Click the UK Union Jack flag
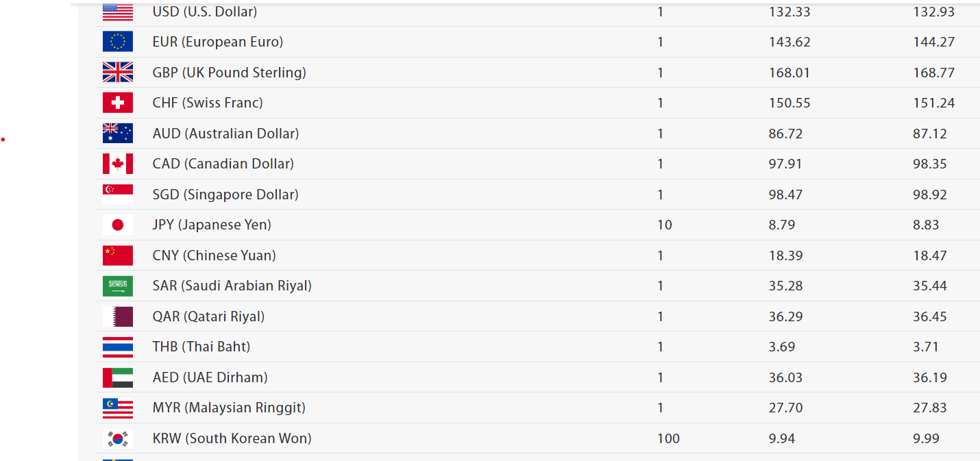 [118, 72]
